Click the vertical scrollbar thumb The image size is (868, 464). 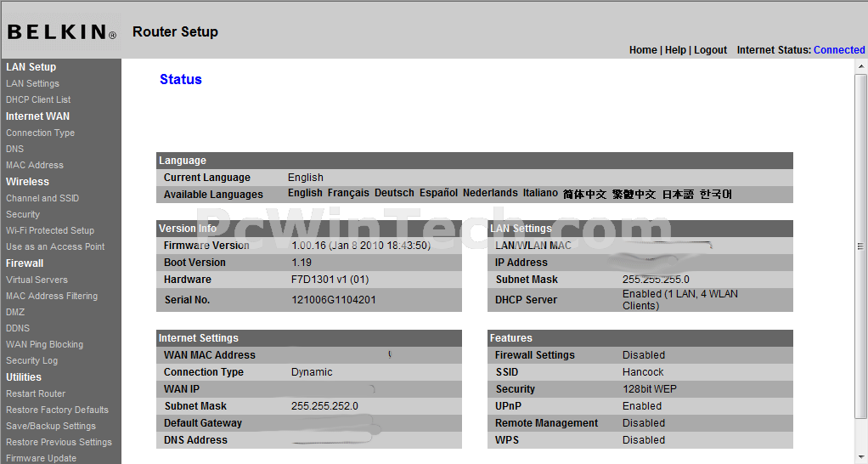(x=861, y=246)
